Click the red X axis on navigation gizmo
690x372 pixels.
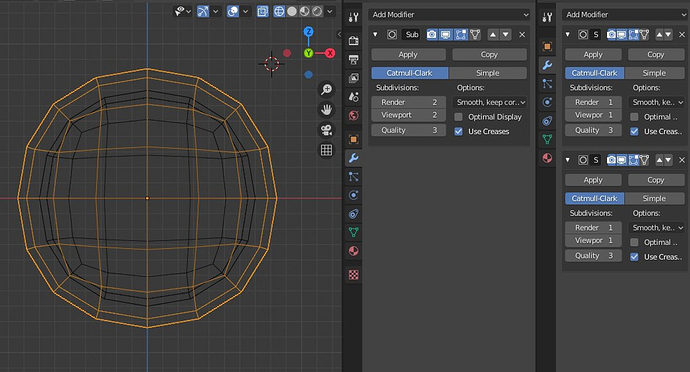pos(330,53)
